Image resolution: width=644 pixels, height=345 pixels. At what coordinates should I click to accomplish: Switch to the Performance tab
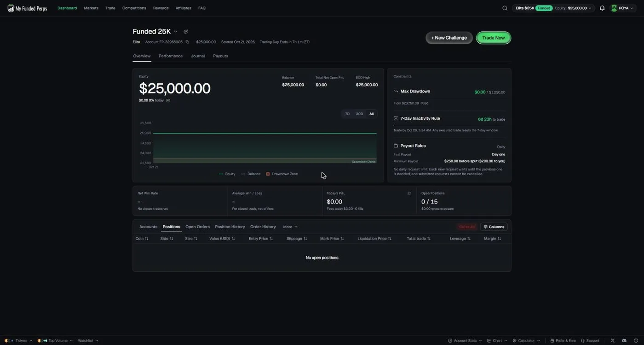pos(171,56)
